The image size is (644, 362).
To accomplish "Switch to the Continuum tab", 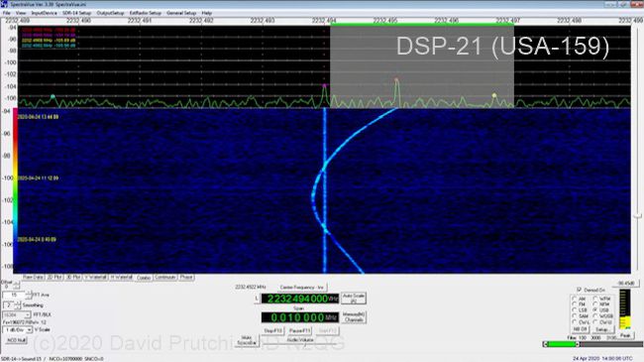I will pos(165,278).
